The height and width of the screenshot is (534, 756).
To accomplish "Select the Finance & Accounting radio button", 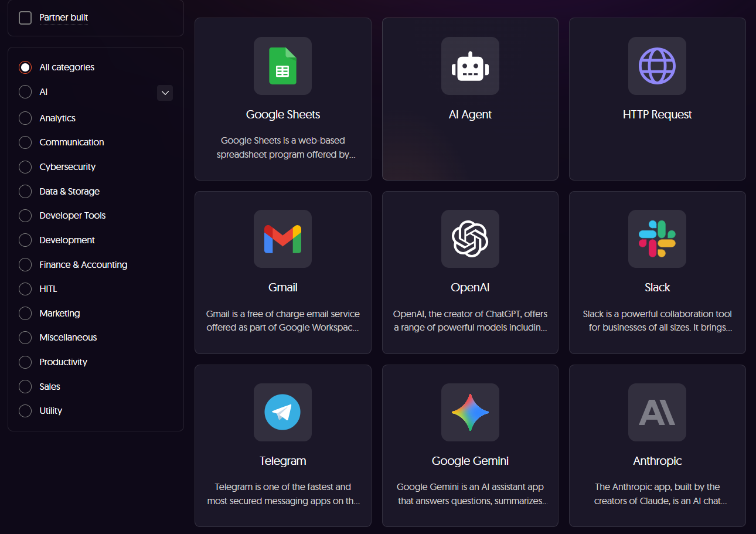I will 25,265.
